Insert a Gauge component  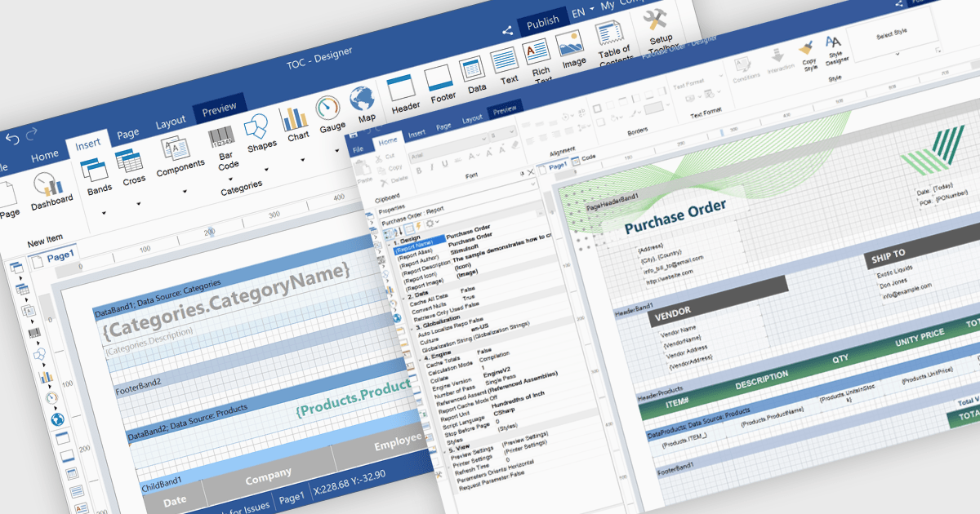328,109
